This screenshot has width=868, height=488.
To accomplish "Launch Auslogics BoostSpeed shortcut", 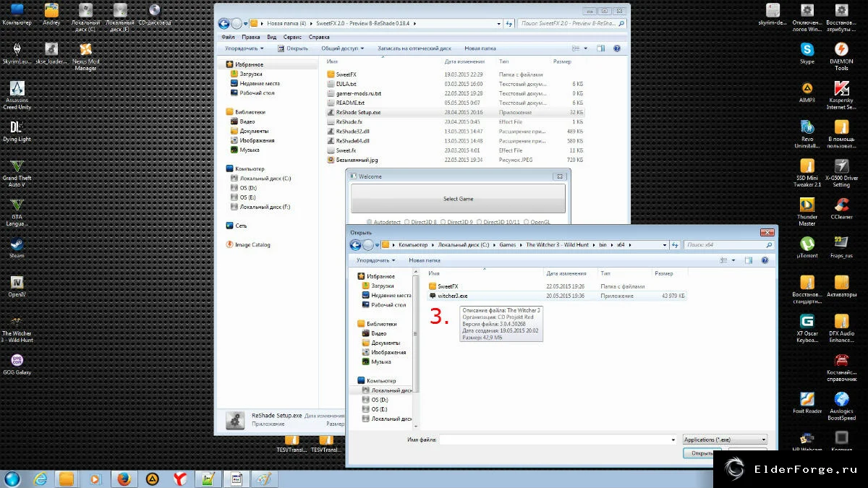I will coord(841,406).
